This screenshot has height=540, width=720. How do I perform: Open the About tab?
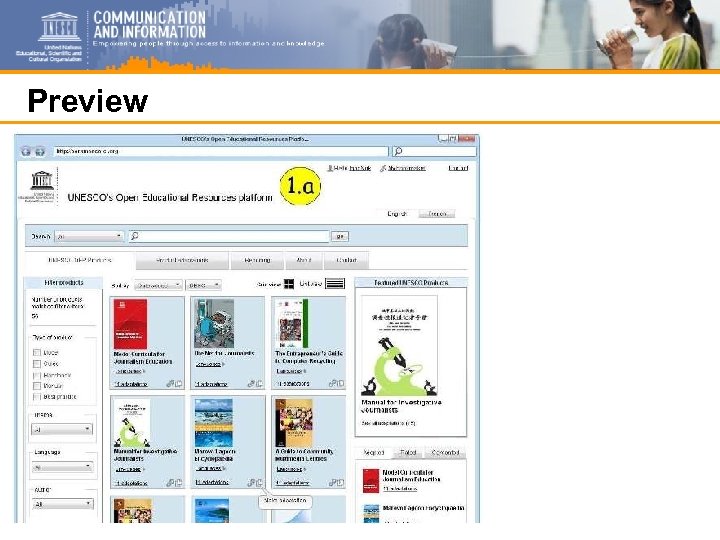304,260
